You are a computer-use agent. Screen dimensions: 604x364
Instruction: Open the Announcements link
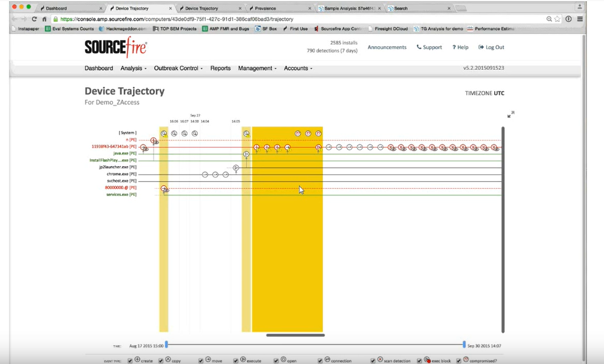(387, 47)
